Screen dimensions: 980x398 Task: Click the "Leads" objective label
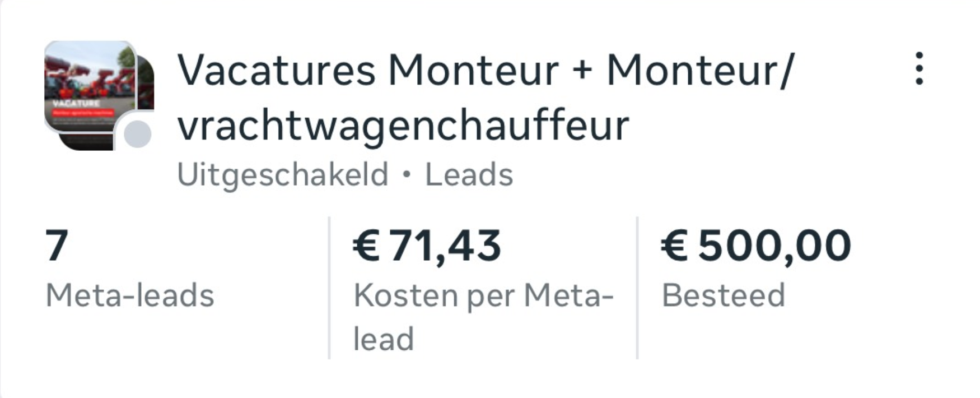pos(469,174)
